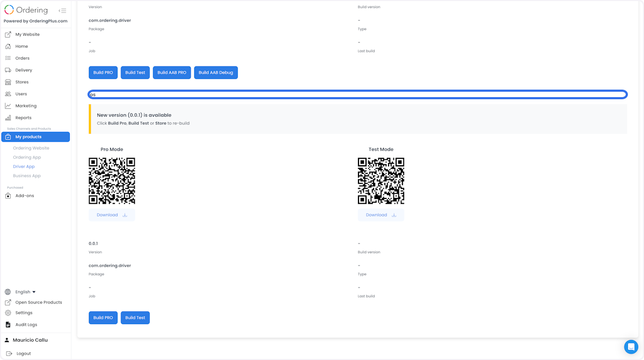Open Business App sub-item
Viewport: 644px width, 360px height.
pos(27,175)
